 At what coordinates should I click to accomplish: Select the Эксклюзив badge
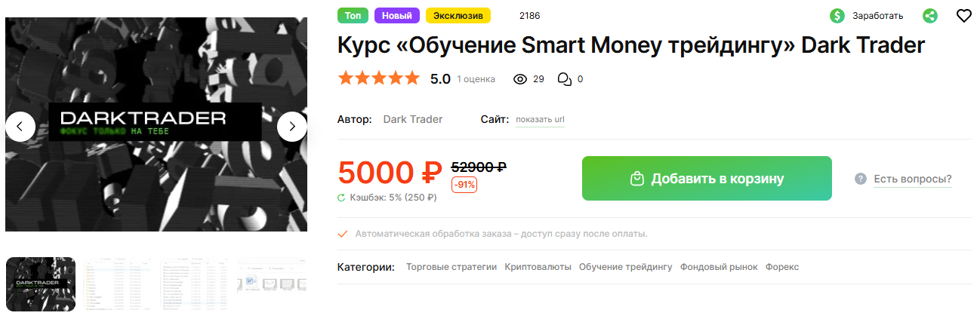click(x=458, y=15)
